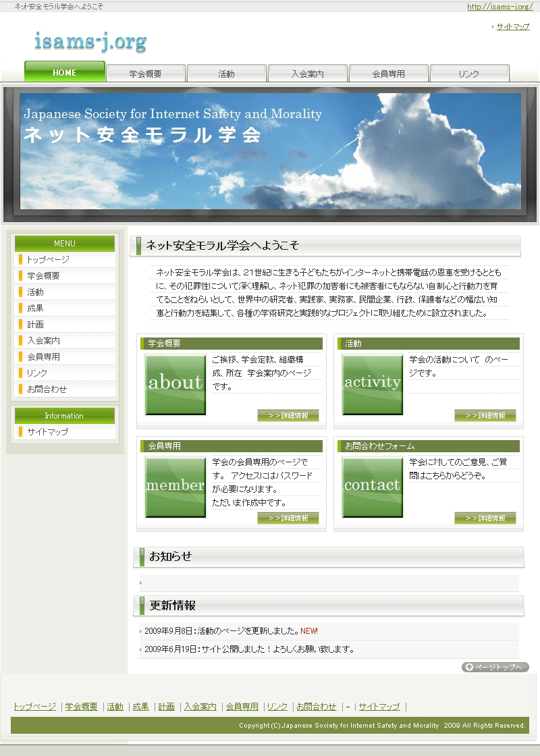Click footer link 成果
Viewport: 540px width, 756px height.
(140, 706)
